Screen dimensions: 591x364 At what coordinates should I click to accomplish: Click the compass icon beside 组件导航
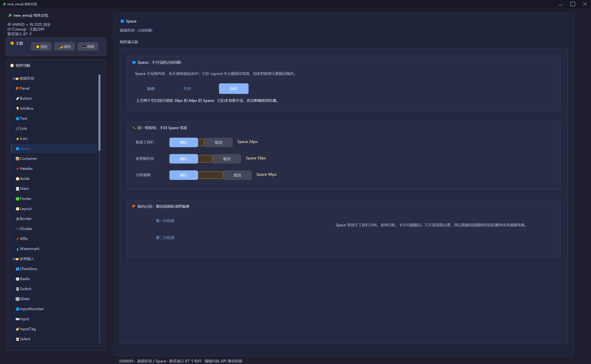[12, 65]
